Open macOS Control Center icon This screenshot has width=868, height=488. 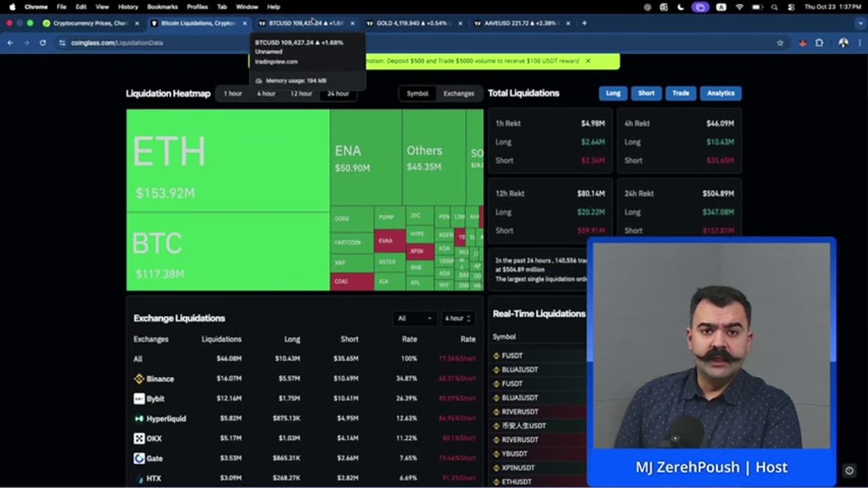[791, 7]
